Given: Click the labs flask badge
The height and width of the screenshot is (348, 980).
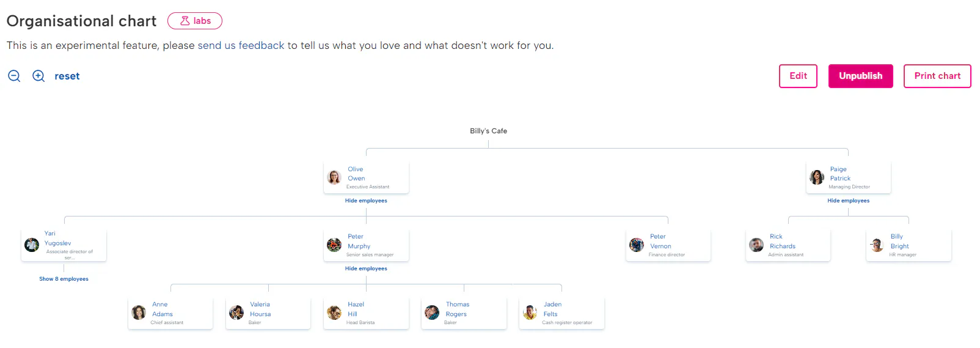Looking at the screenshot, I should 195,21.
